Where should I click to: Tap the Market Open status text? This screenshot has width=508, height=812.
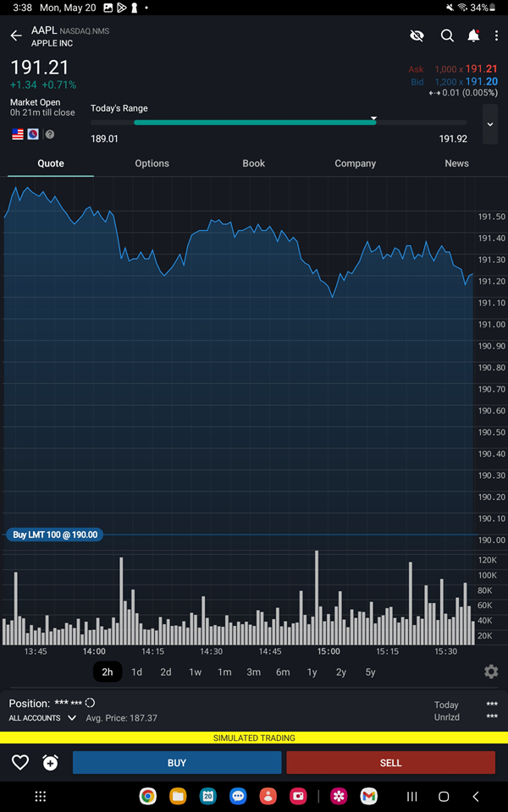pos(36,102)
